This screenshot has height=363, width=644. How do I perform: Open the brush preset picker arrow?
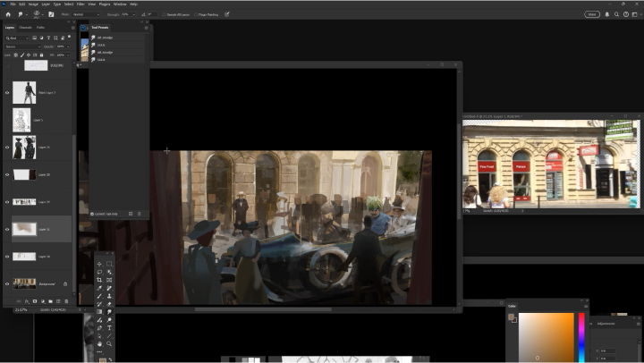tap(43, 15)
